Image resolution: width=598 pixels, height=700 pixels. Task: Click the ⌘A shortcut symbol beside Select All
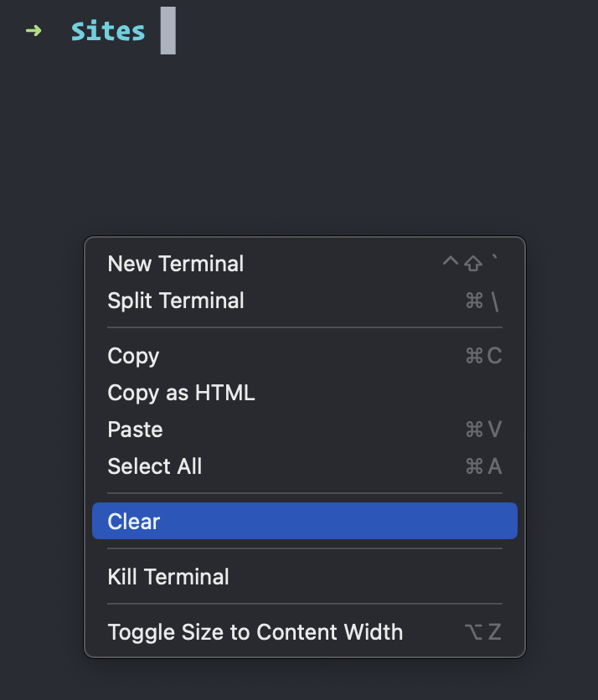coord(483,466)
